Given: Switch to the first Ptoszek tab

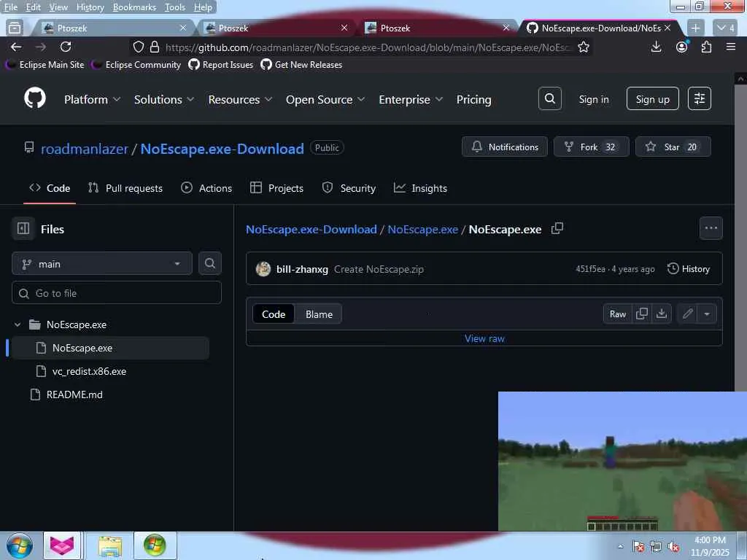Looking at the screenshot, I should coord(113,28).
